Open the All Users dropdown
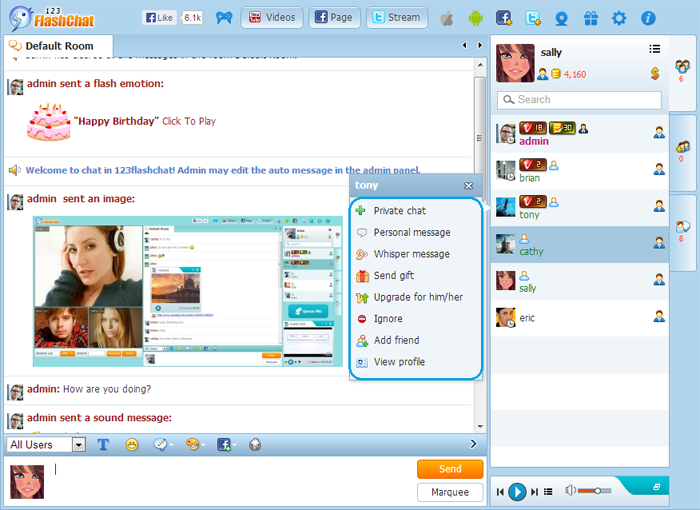700x510 pixels. coord(46,444)
